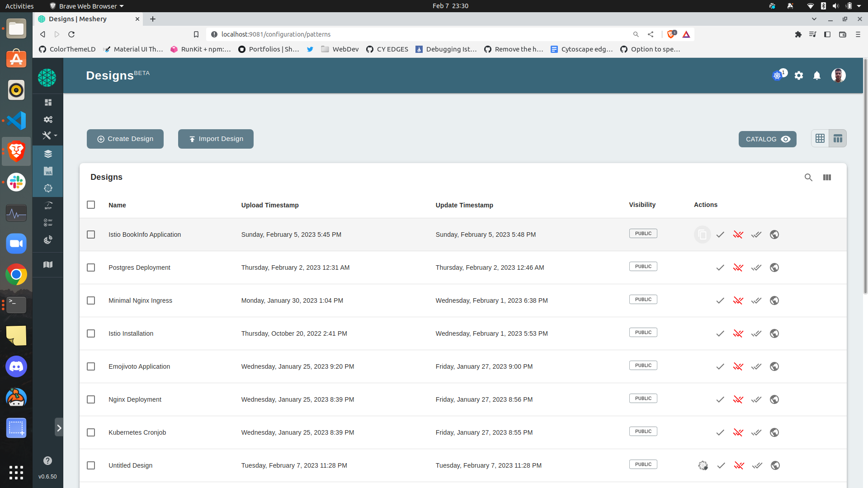868x488 pixels.
Task: Publish the Emojivoto Application design
Action: (774, 366)
